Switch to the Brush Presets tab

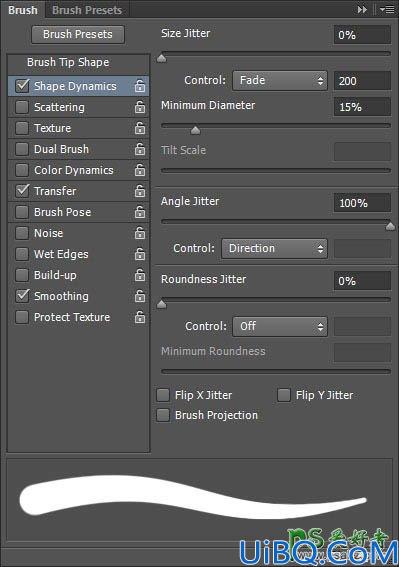click(87, 10)
